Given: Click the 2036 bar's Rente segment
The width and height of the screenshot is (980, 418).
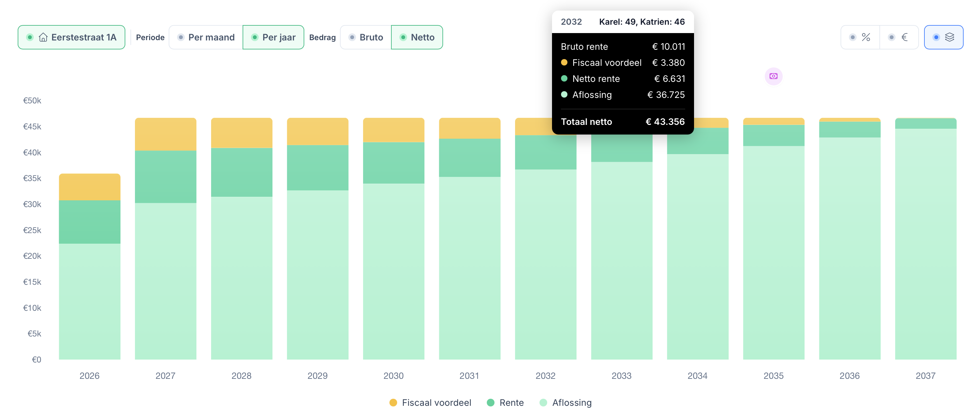Looking at the screenshot, I should (850, 130).
